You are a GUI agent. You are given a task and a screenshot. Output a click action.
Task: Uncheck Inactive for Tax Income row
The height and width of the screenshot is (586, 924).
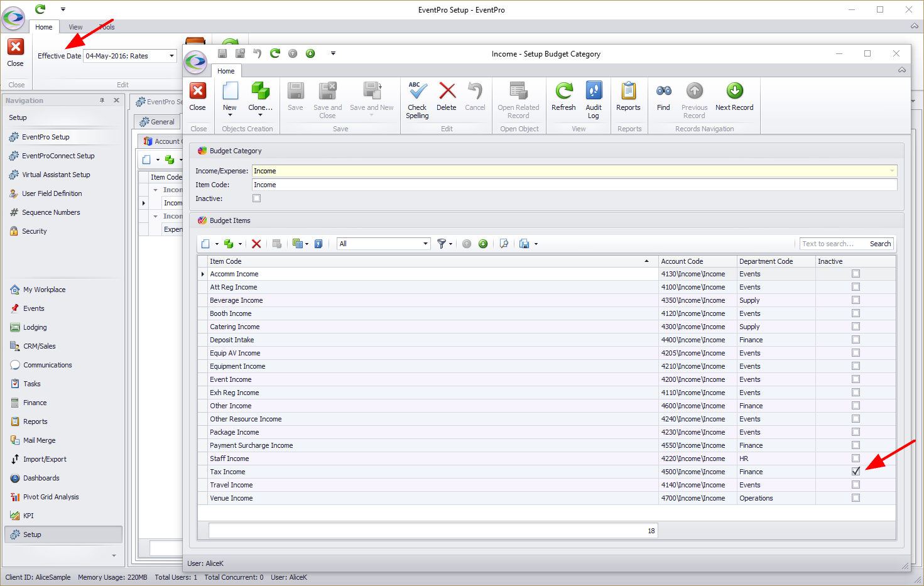coord(856,472)
